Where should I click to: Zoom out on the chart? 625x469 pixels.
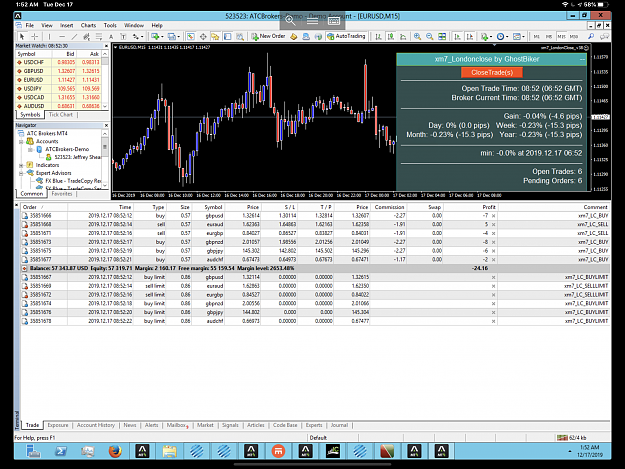[430, 37]
